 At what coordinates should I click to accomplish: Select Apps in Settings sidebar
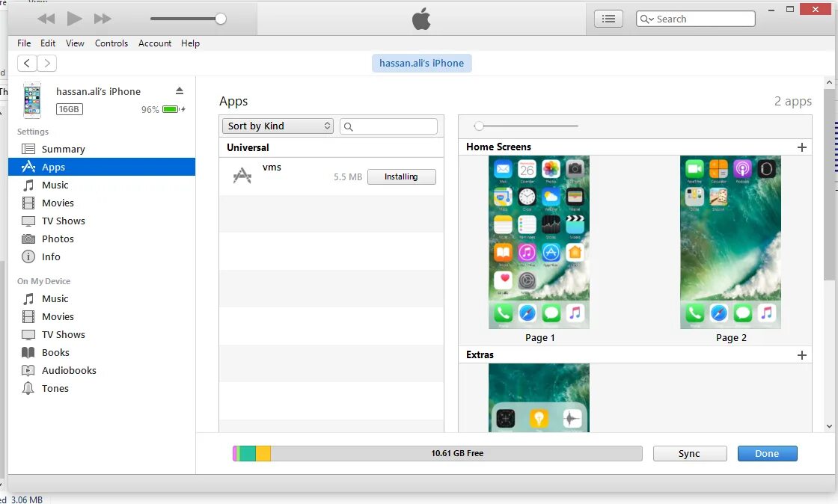tap(102, 167)
